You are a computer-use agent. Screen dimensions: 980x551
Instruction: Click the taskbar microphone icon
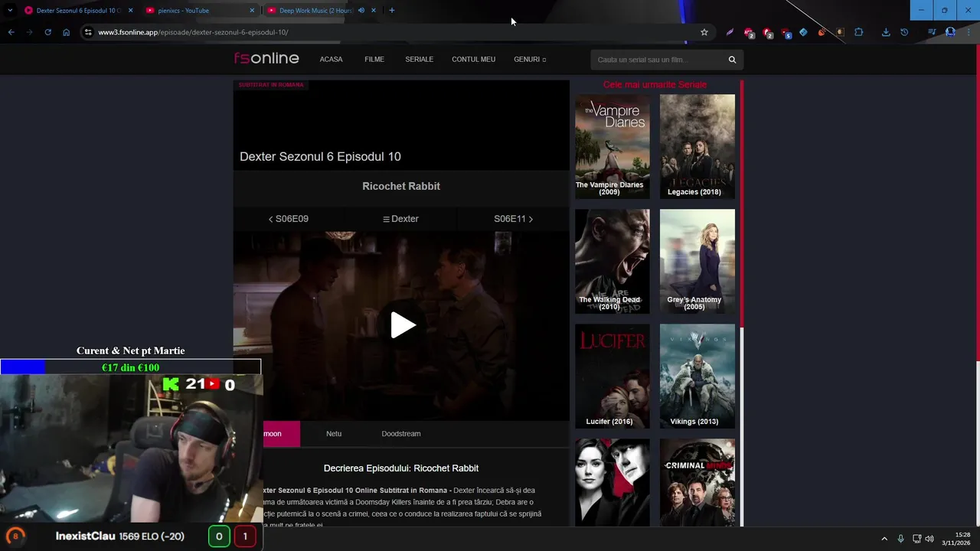[900, 539]
